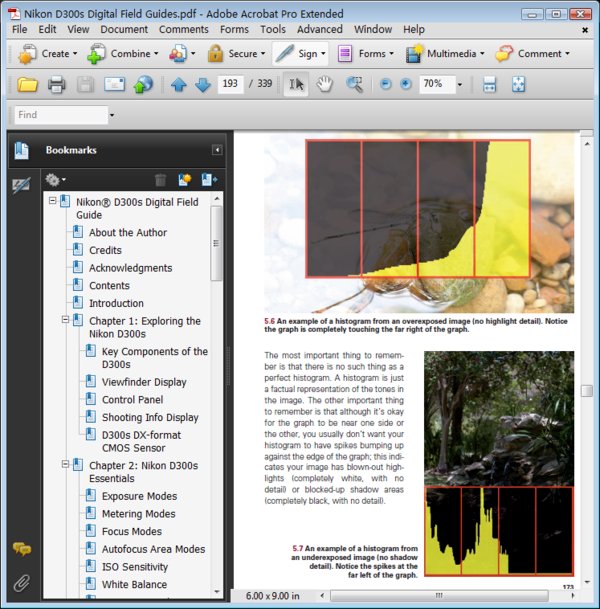
Task: Open the Comments panel icon in sidebar
Action: 21,549
